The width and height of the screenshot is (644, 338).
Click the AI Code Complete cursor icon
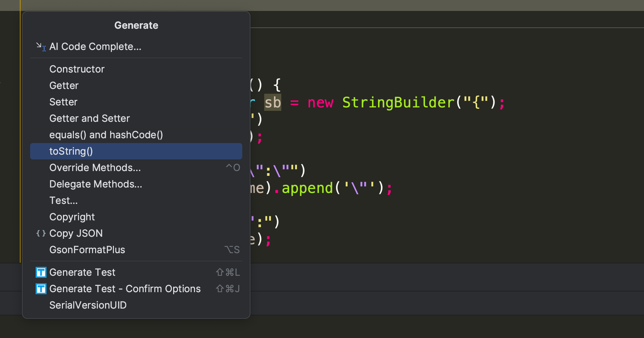(41, 47)
